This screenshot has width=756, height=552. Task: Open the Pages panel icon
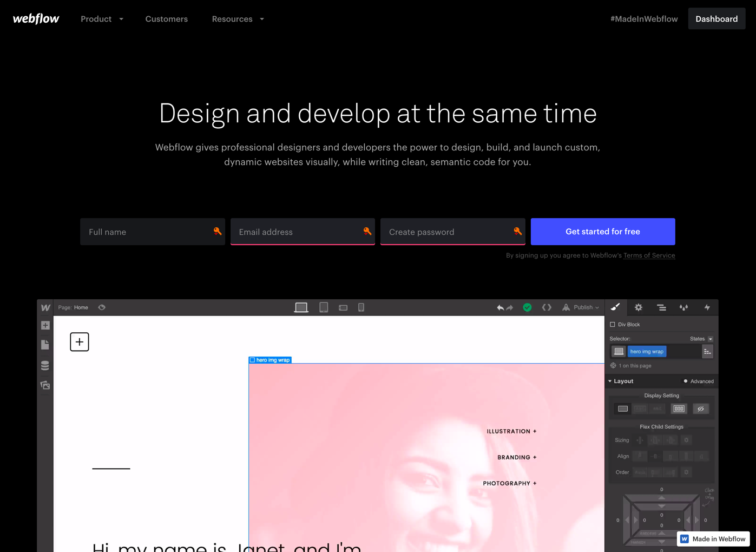(45, 345)
